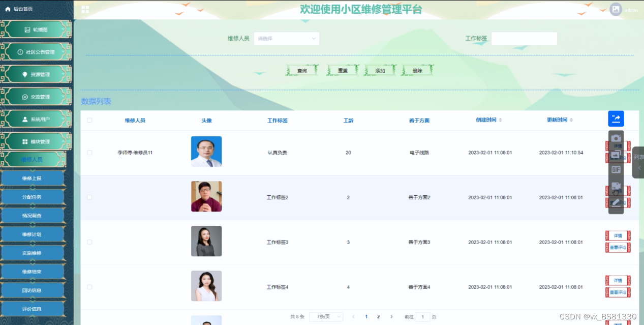
Task: Click 查看评论 for the 工作标签3 row
Action: [x=618, y=248]
